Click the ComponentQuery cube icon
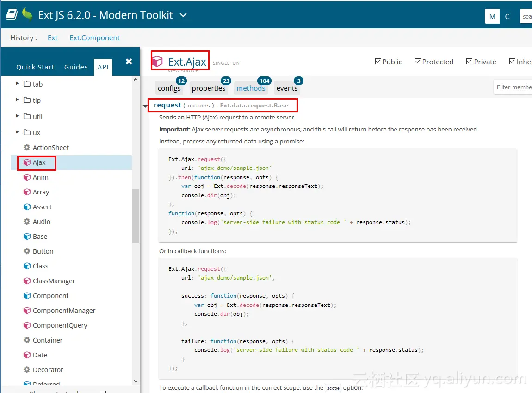The width and height of the screenshot is (532, 393). (27, 325)
